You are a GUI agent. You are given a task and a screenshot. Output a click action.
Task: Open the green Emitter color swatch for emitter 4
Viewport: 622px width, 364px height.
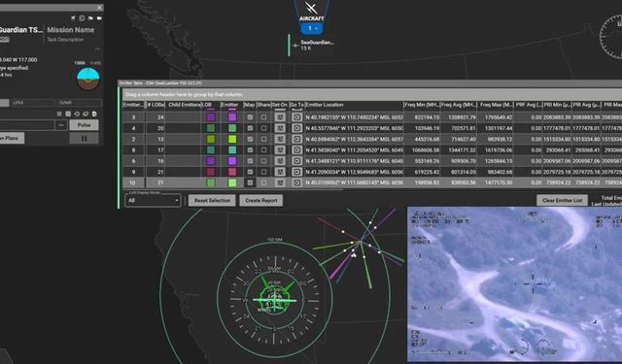click(x=232, y=128)
